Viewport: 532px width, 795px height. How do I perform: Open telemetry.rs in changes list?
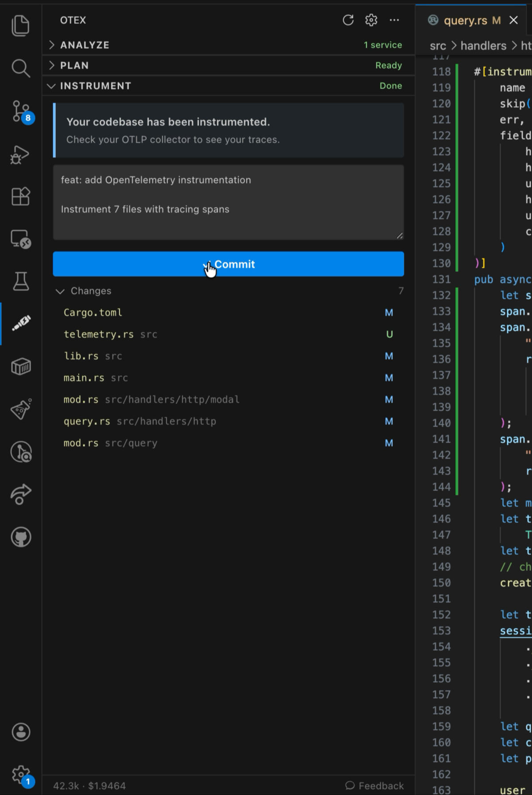pyautogui.click(x=228, y=334)
